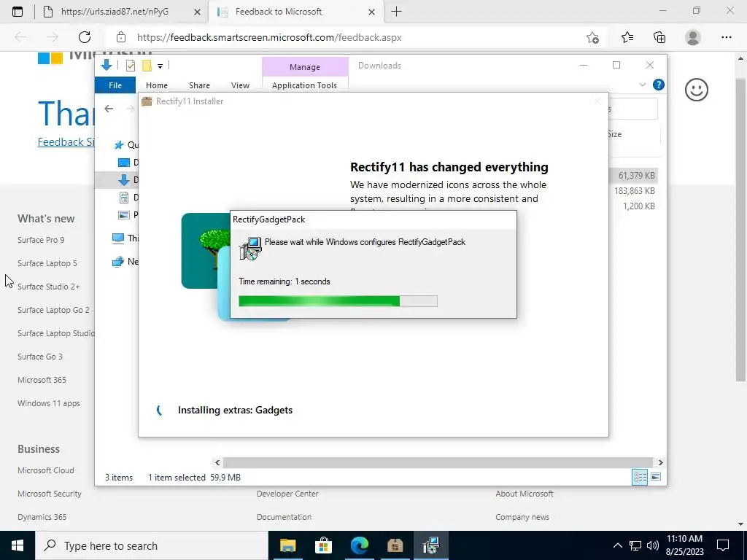Click the Microsoft 365 link

click(42, 379)
